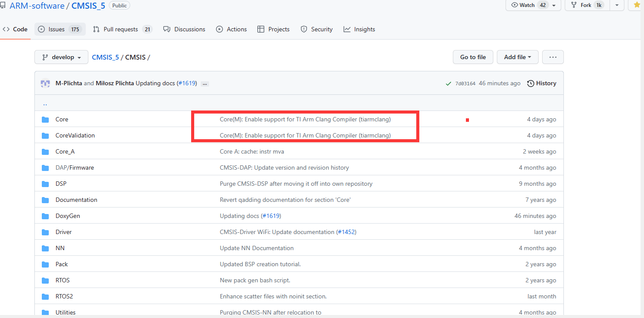
Task: Open the Projects tab
Action: pyautogui.click(x=273, y=30)
